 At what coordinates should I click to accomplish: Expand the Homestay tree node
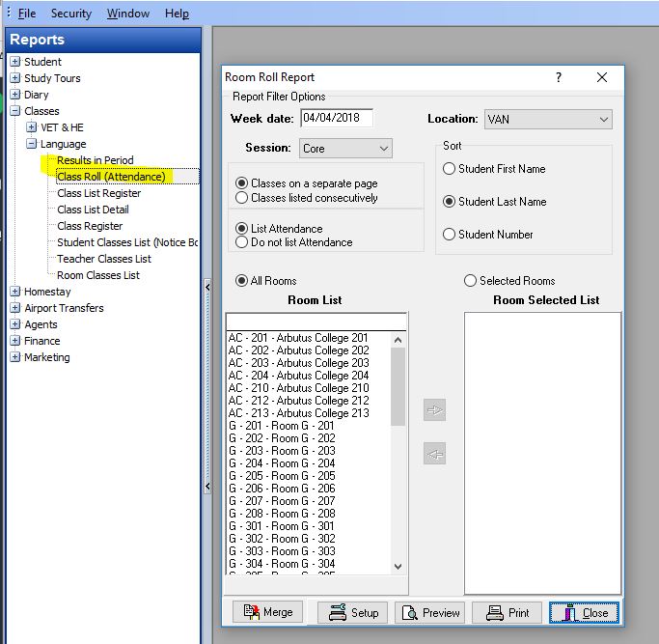15,292
